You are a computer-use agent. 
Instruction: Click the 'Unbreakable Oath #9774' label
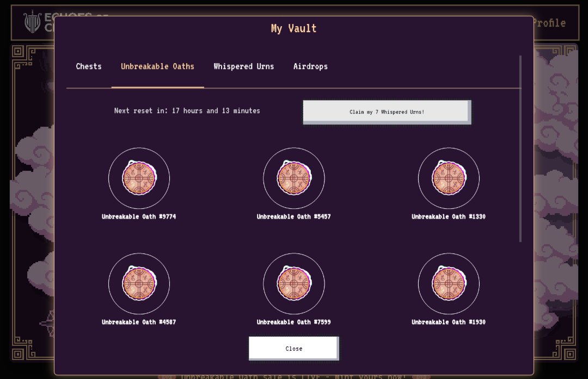click(x=139, y=216)
